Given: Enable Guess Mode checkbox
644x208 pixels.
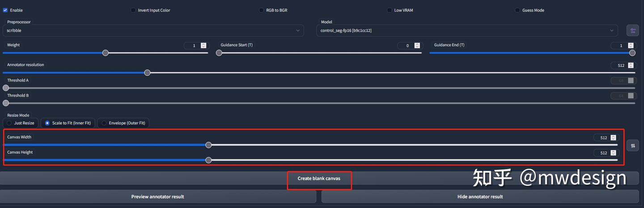Looking at the screenshot, I should pos(517,10).
